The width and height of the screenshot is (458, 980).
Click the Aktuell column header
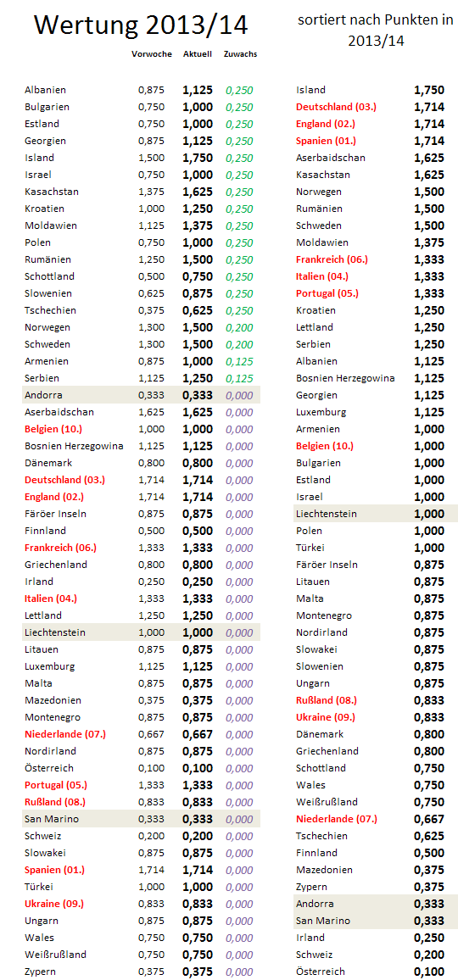pyautogui.click(x=197, y=54)
